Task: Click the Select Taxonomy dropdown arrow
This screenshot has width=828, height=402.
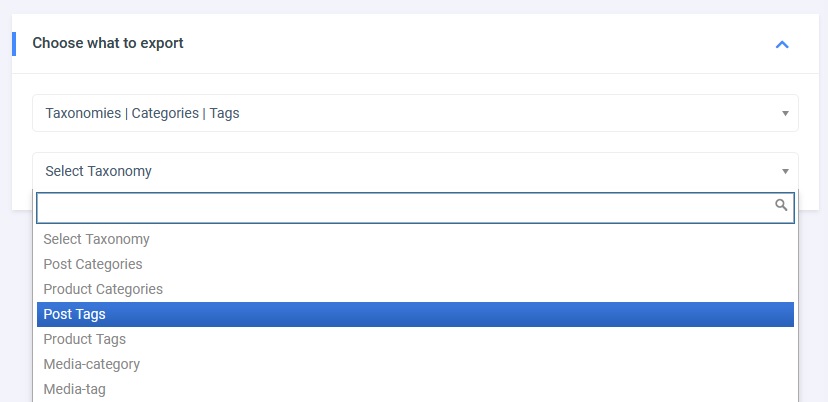Action: tap(785, 171)
